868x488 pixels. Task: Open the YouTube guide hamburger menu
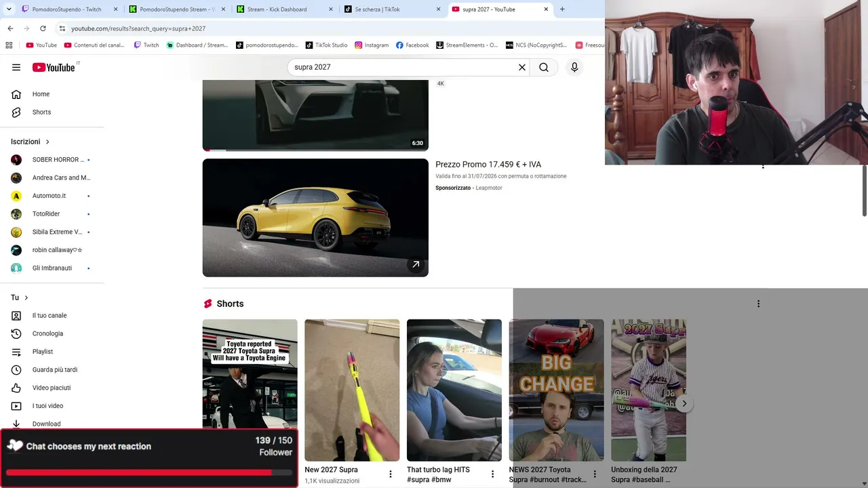pyautogui.click(x=16, y=67)
